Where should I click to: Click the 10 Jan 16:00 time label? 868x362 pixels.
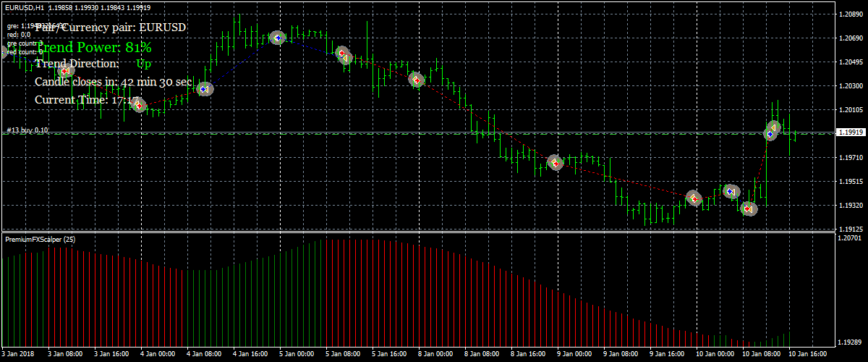[x=807, y=355]
